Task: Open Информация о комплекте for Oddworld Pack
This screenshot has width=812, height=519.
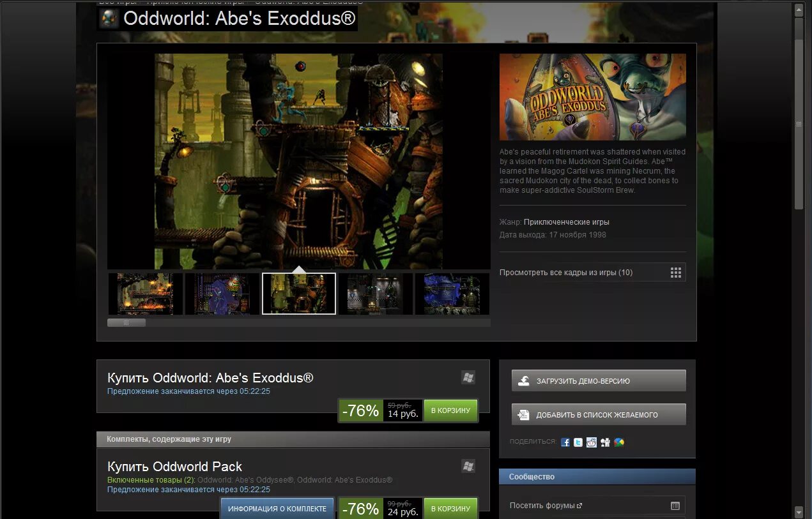Action: coord(277,509)
